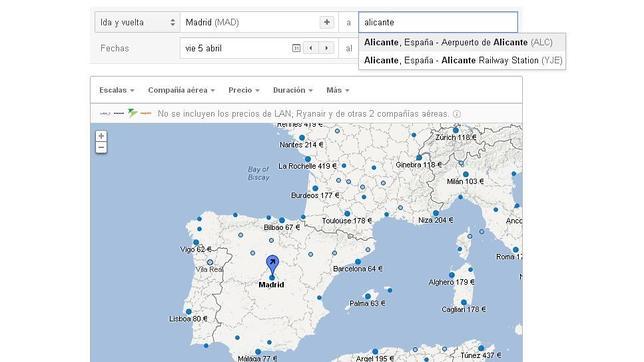
Task: Select La Rochelle 419 € destination on map
Action: click(307, 166)
